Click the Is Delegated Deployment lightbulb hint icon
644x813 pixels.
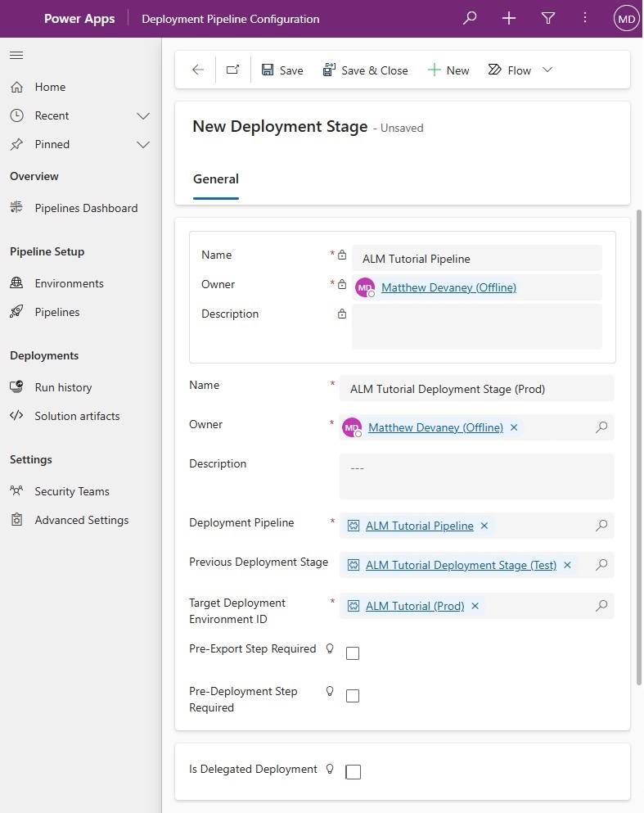[x=330, y=769]
